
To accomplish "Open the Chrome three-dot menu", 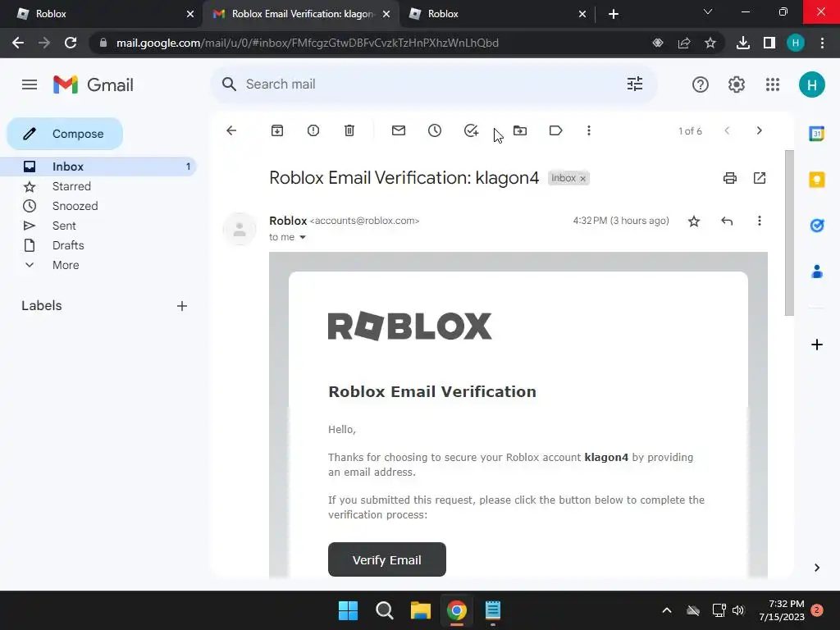I will point(822,43).
